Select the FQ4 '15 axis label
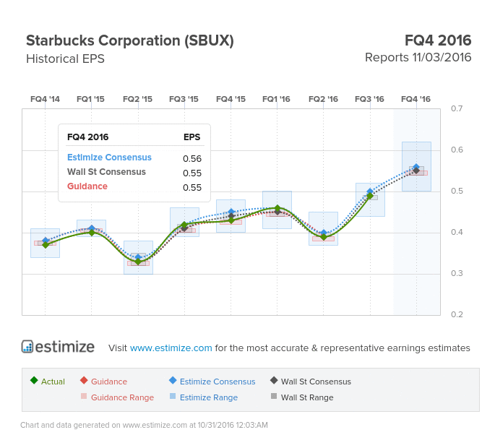This screenshot has height=448, width=495. point(231,99)
